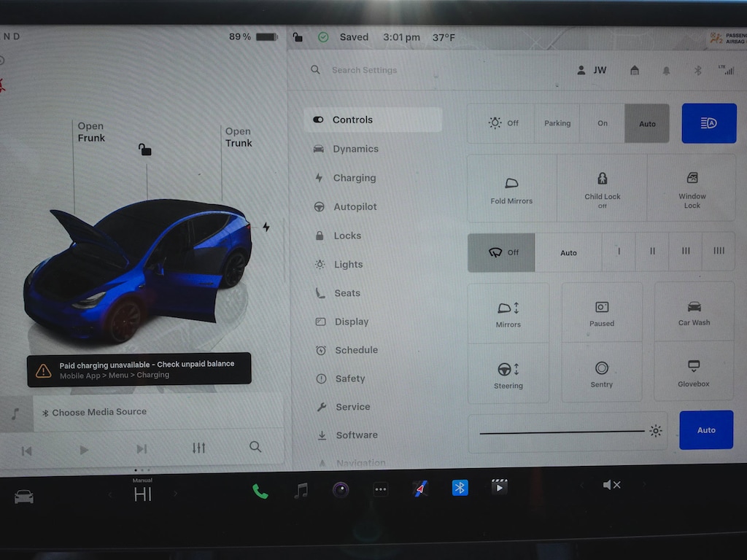This screenshot has height=560, width=747.
Task: Open the JW driver profile menu
Action: 592,70
